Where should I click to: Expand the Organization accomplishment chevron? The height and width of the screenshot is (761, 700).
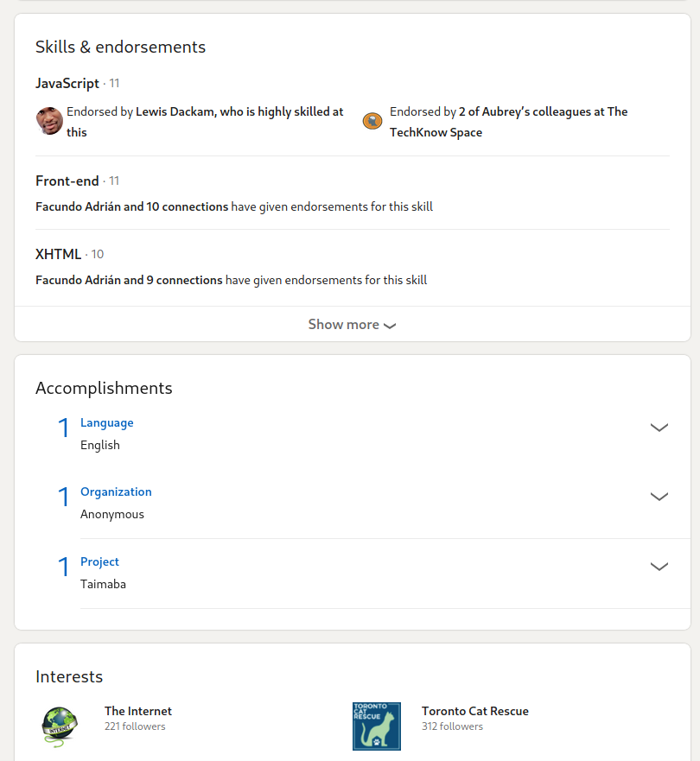click(659, 497)
